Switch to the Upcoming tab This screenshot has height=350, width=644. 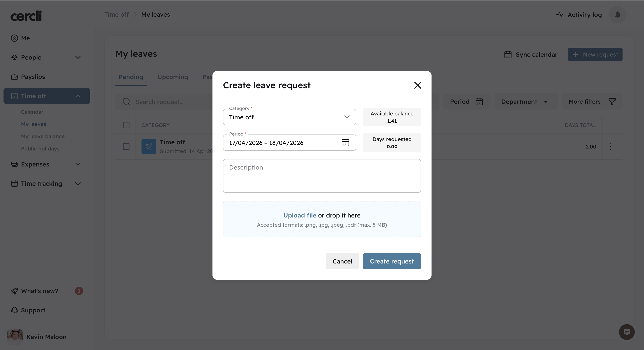coord(173,77)
